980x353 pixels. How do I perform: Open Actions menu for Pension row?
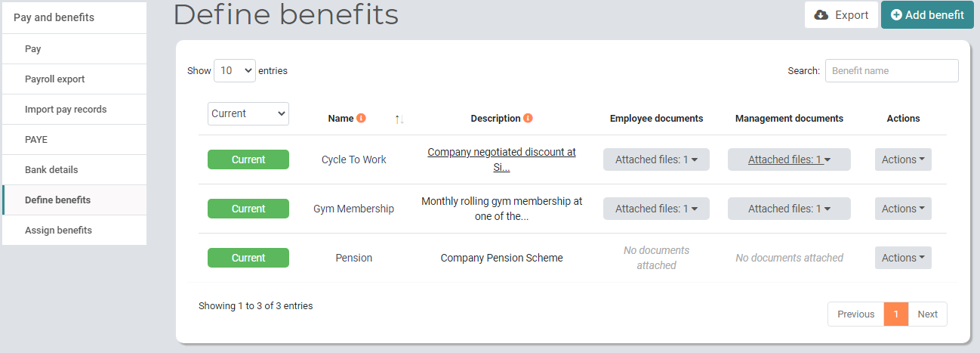tap(903, 258)
